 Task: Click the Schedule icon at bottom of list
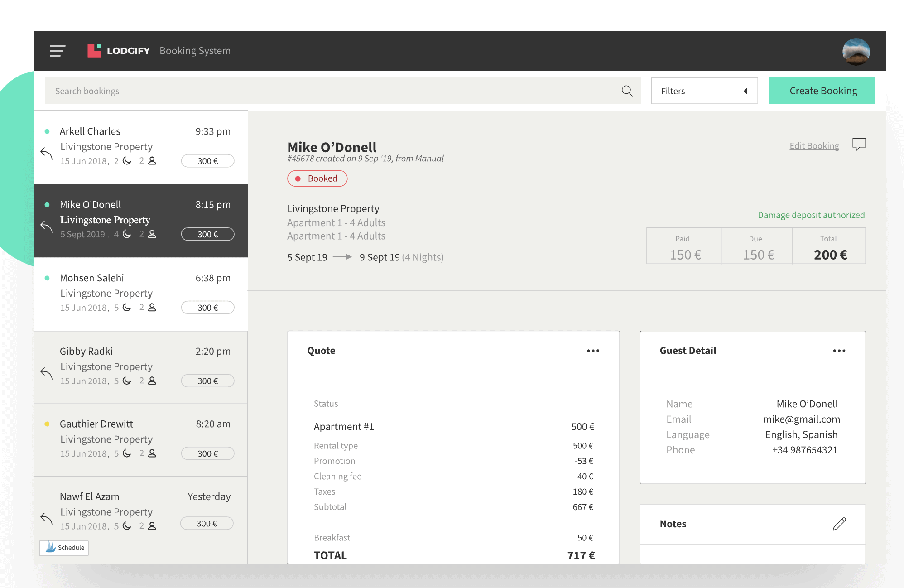point(65,546)
